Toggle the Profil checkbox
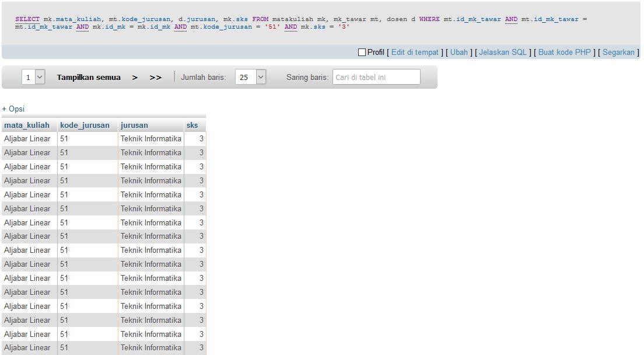 coord(362,53)
